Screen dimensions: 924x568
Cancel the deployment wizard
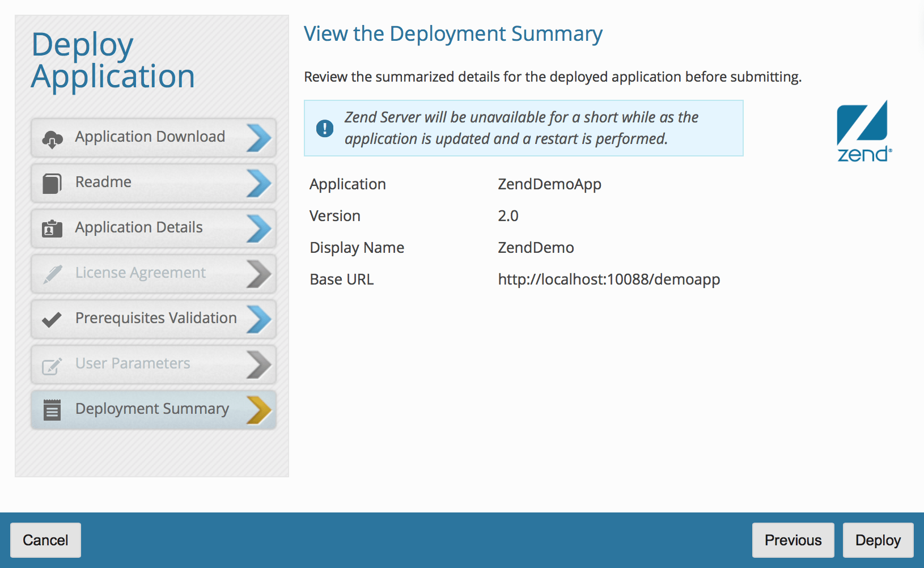pos(45,540)
